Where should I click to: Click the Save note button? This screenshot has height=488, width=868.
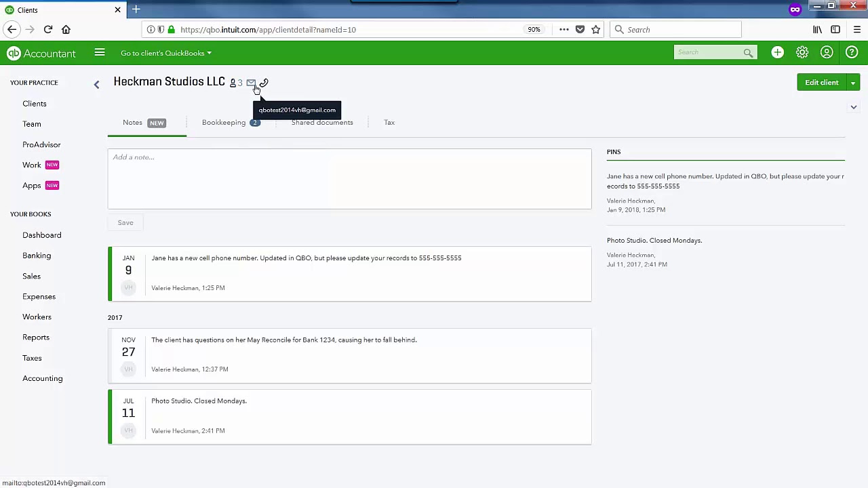(125, 223)
